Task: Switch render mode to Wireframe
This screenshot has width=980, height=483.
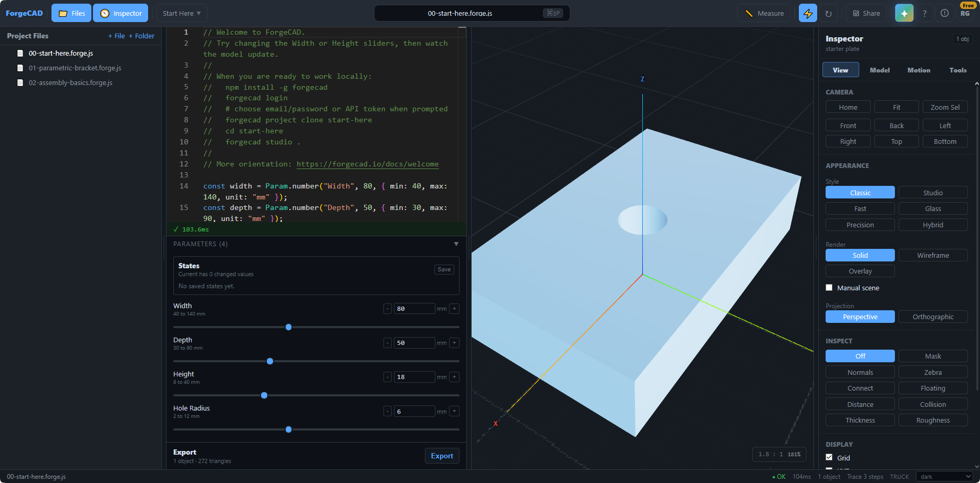Action: (x=933, y=255)
